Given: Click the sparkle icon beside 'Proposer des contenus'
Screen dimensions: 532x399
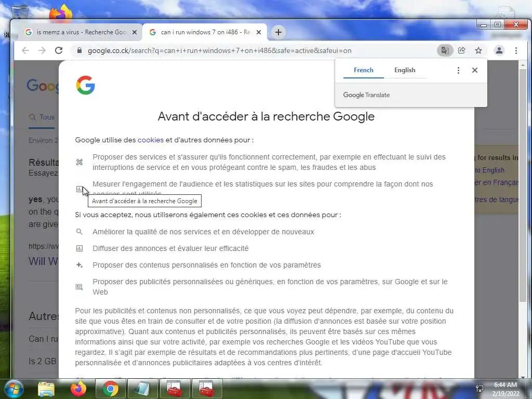Looking at the screenshot, I should [x=79, y=265].
